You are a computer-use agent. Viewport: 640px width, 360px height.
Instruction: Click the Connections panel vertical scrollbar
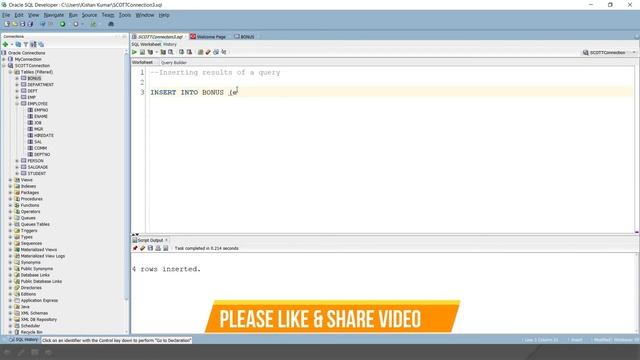click(126, 176)
